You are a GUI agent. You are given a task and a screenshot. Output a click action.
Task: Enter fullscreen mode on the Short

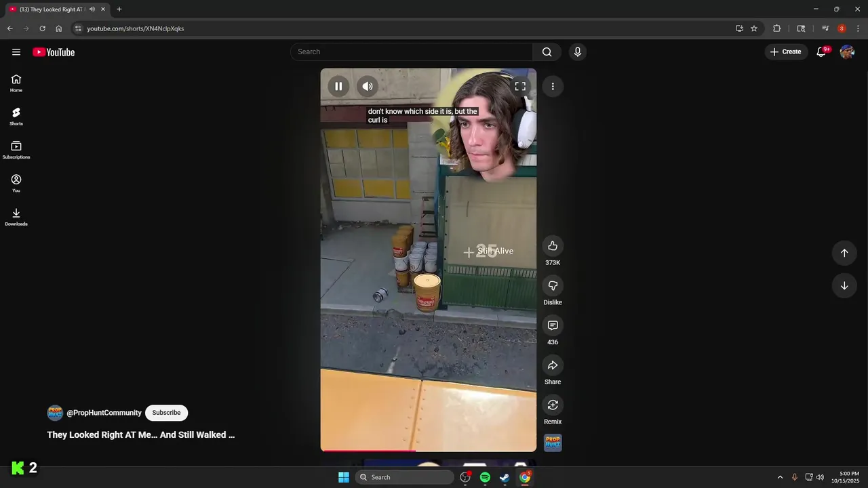click(x=520, y=86)
